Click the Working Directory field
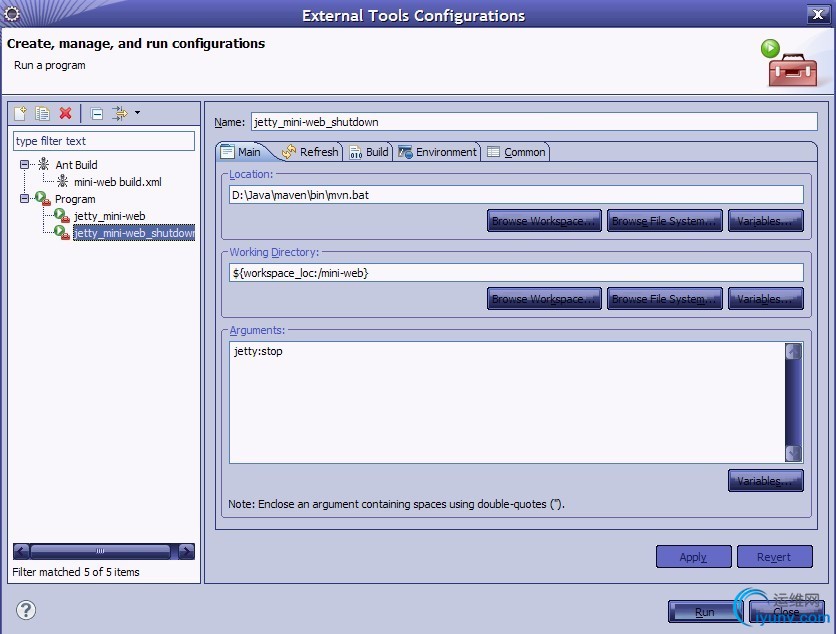 point(516,272)
